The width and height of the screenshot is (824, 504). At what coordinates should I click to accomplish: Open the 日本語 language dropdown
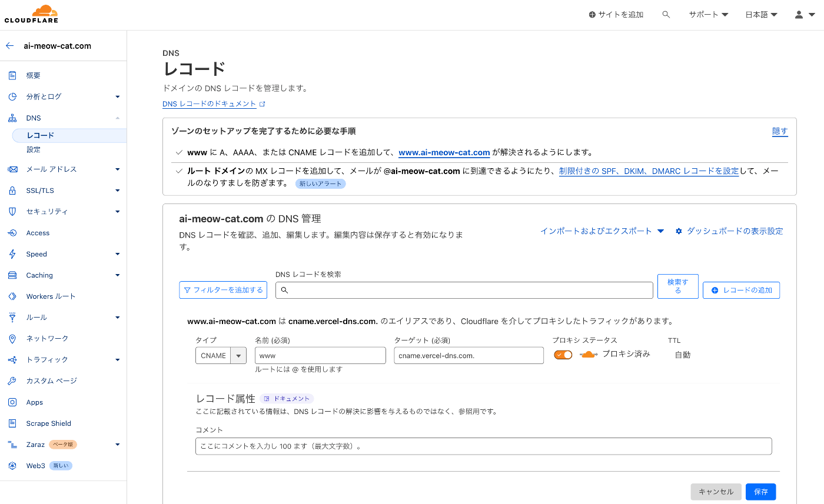(762, 15)
